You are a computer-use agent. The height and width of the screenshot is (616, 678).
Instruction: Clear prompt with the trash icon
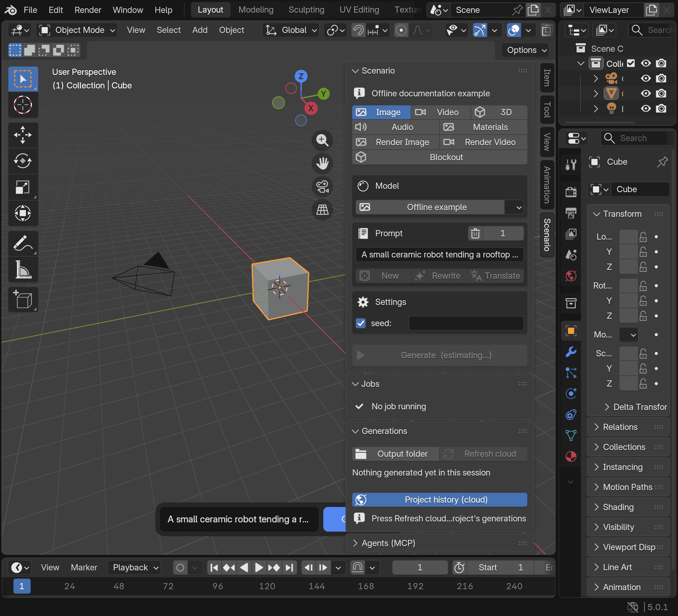(x=475, y=233)
